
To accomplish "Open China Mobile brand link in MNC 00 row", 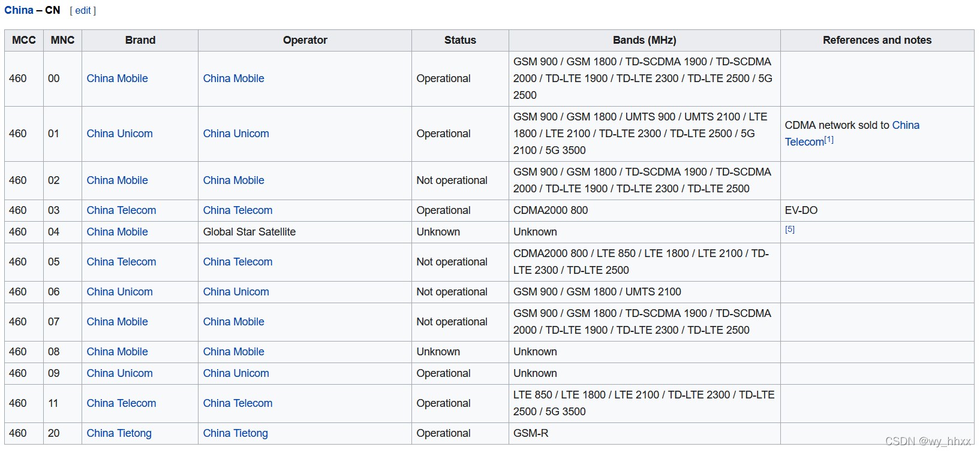I will [x=117, y=78].
